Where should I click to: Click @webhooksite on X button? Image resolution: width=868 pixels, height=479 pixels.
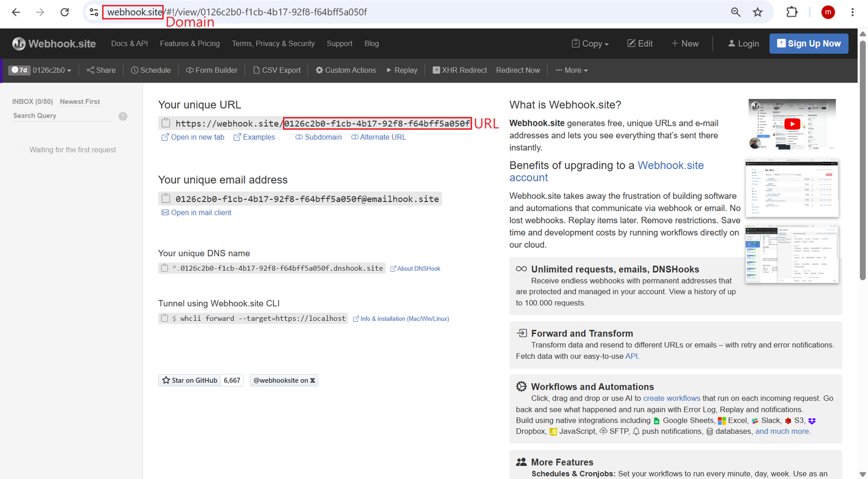click(284, 381)
